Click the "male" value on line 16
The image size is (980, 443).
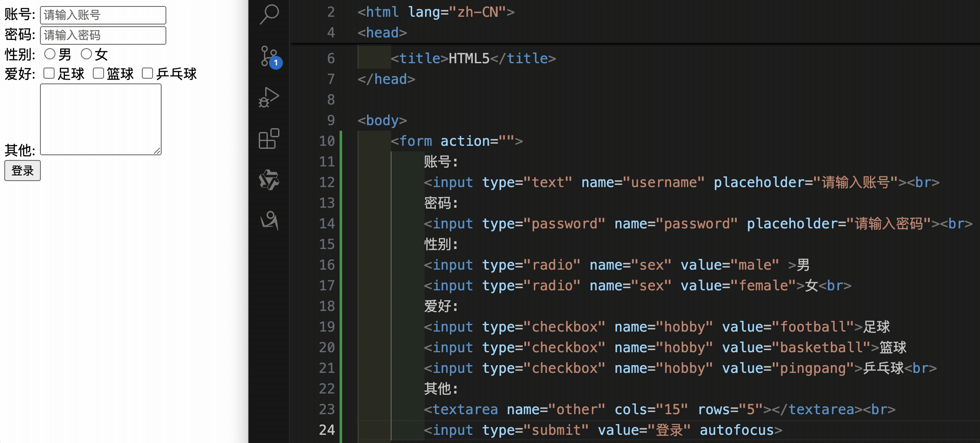tap(755, 265)
